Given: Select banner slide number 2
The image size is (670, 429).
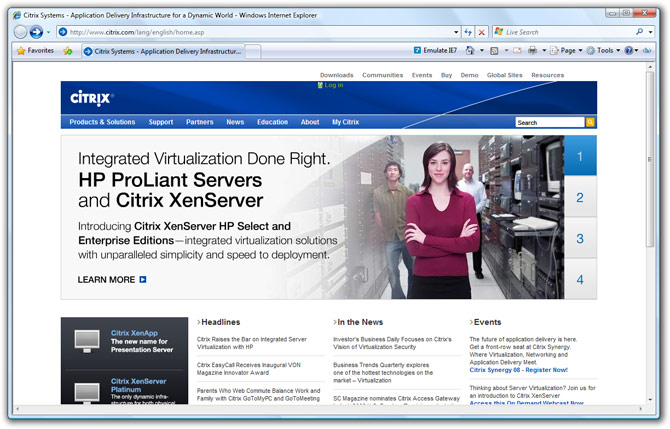Looking at the screenshot, I should coord(580,197).
